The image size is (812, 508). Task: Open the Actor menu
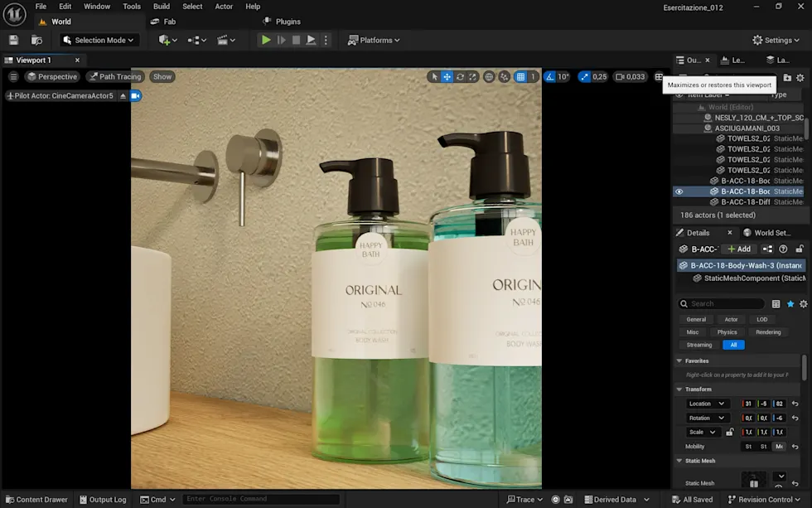point(224,6)
